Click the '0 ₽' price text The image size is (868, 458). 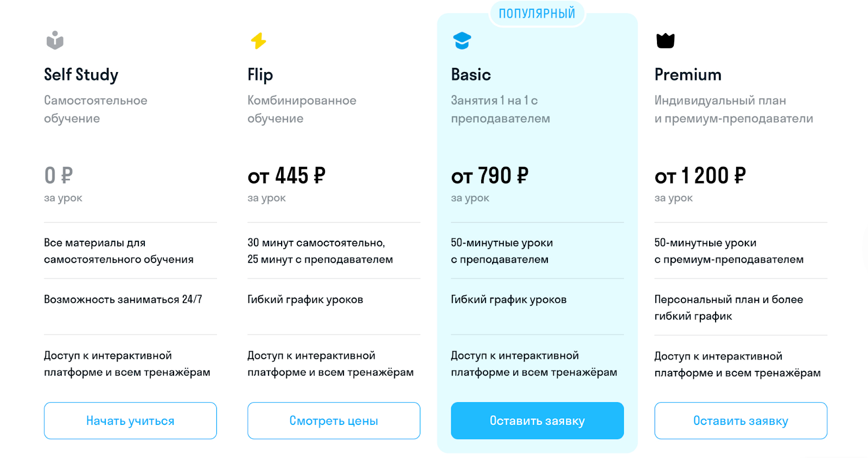(58, 176)
